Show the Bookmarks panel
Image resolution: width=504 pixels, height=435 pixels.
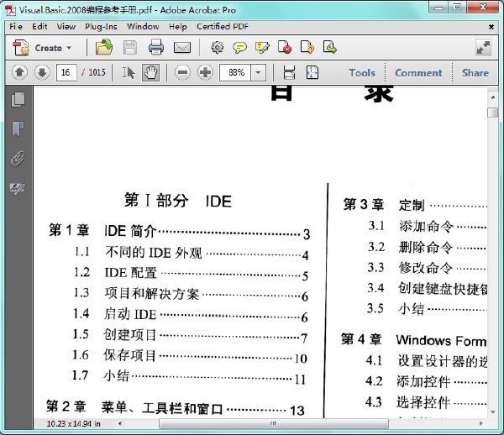[18, 128]
